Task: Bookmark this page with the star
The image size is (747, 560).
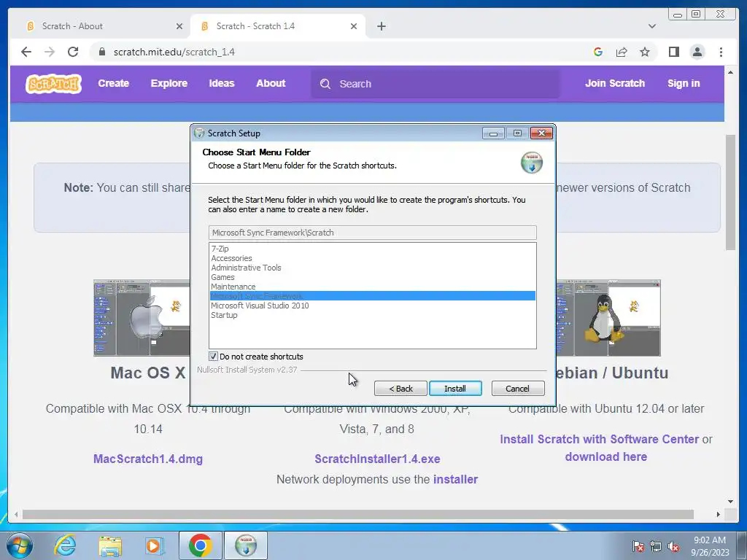Action: tap(645, 52)
